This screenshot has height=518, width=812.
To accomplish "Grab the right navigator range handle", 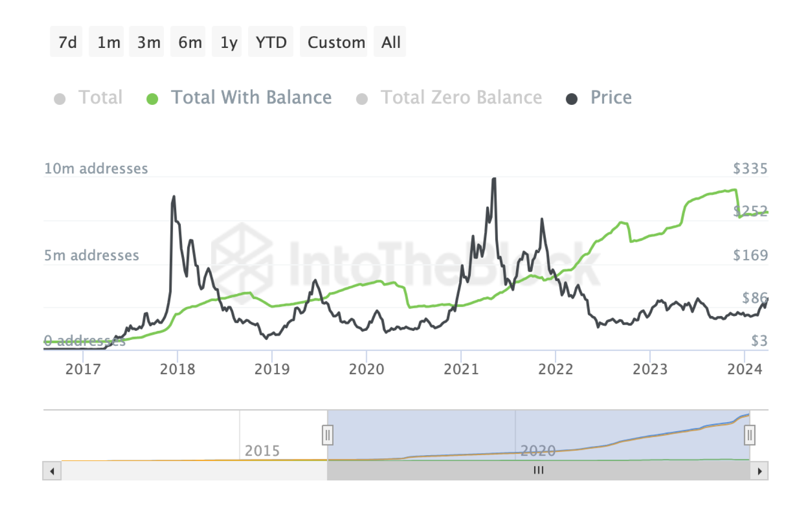I will pyautogui.click(x=750, y=435).
